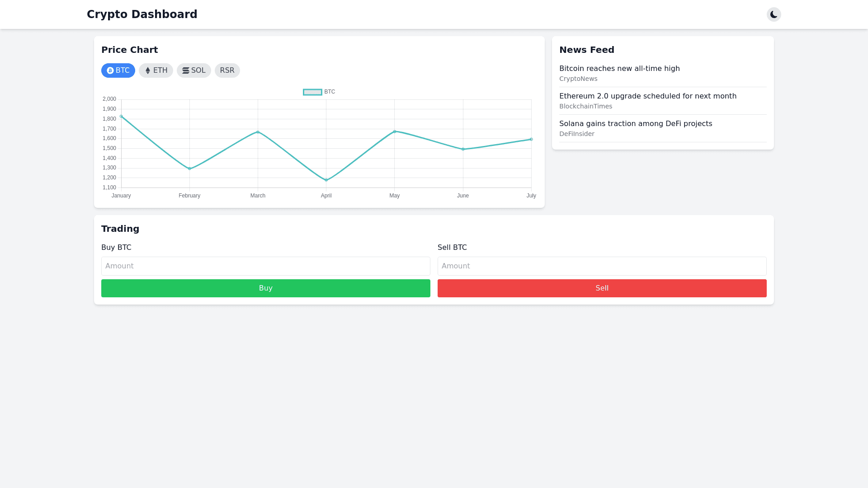The image size is (868, 488).
Task: Click the Bitcoin logo icon in BTC pill
Action: click(x=110, y=70)
